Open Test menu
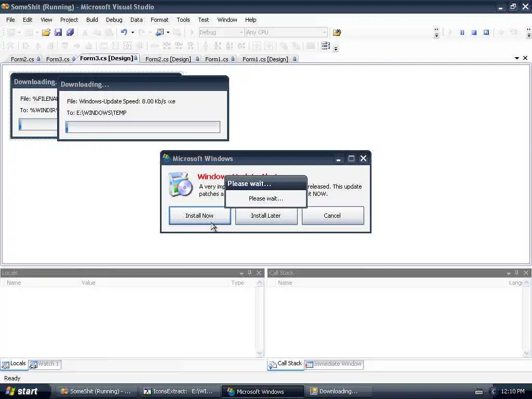532x399 pixels. pos(204,20)
